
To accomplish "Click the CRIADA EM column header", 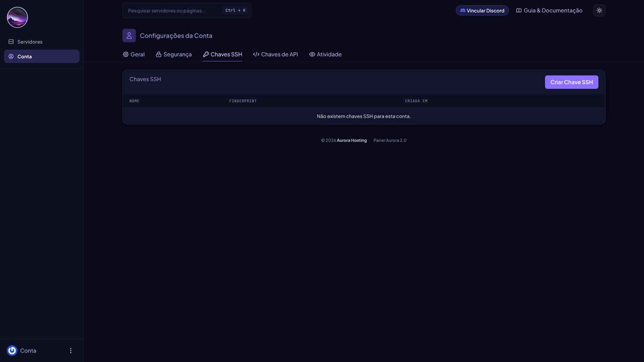I will (416, 101).
